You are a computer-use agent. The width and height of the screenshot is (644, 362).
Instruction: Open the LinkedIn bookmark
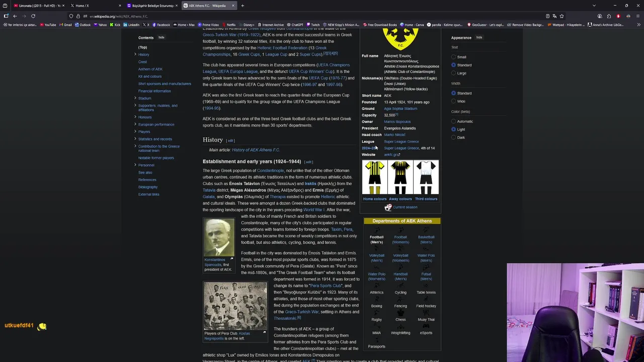(x=131, y=25)
